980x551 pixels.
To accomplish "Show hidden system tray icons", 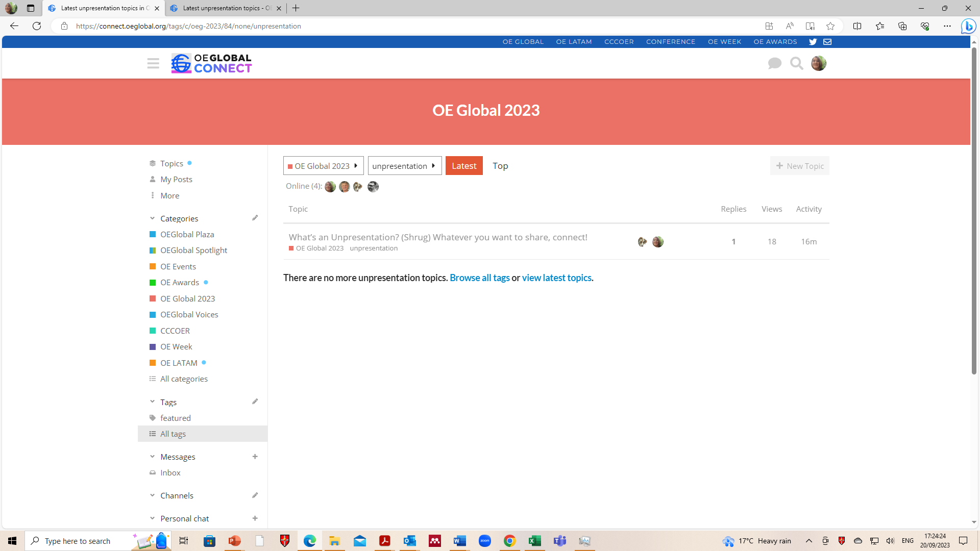I will click(x=808, y=541).
